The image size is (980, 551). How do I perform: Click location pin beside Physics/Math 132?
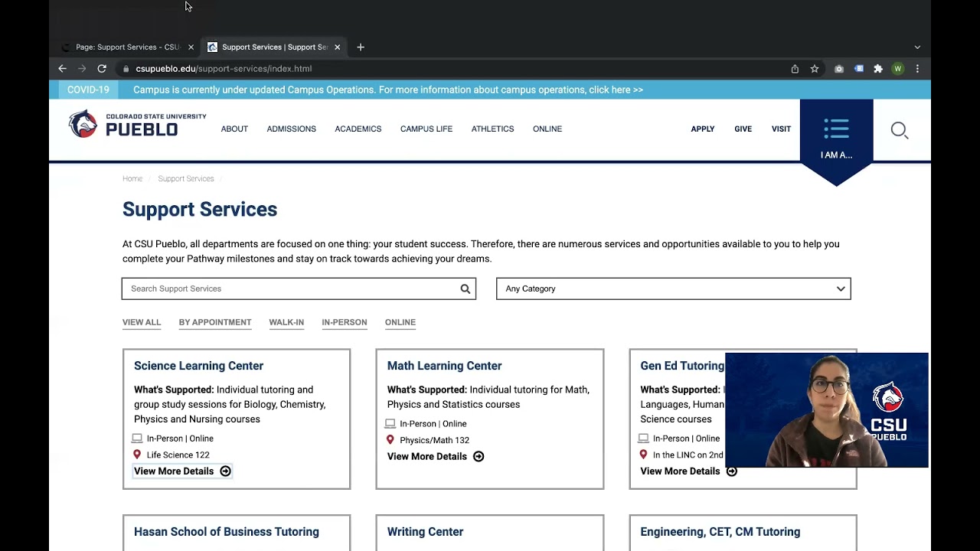(x=390, y=440)
